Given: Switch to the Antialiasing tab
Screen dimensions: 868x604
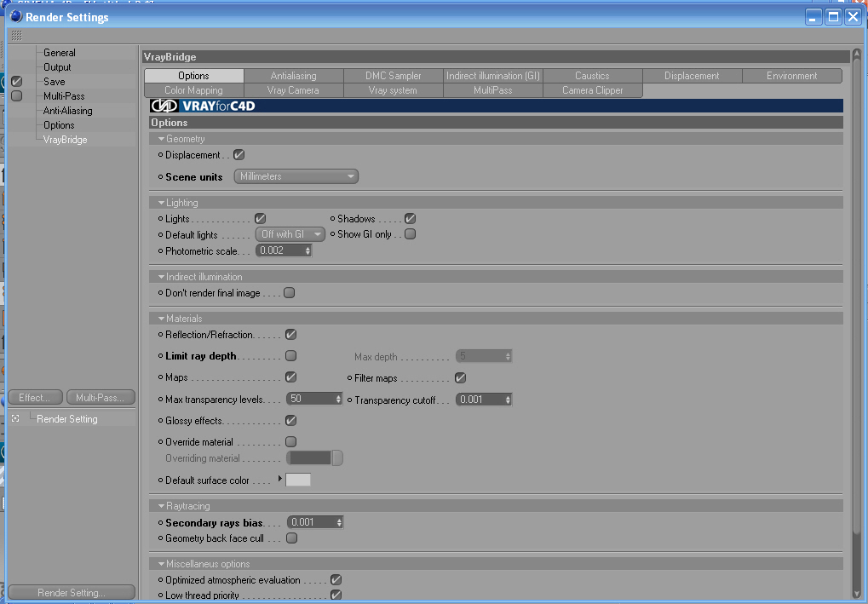Looking at the screenshot, I should (293, 76).
